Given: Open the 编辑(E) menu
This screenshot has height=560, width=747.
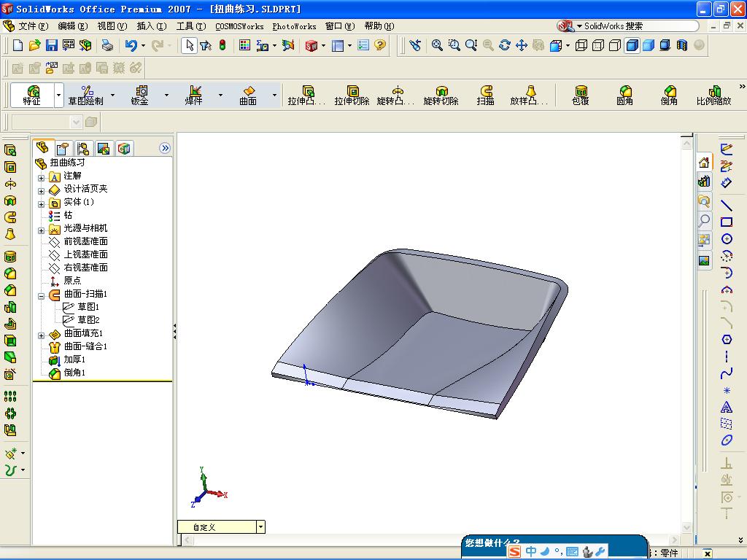Looking at the screenshot, I should coord(73,26).
